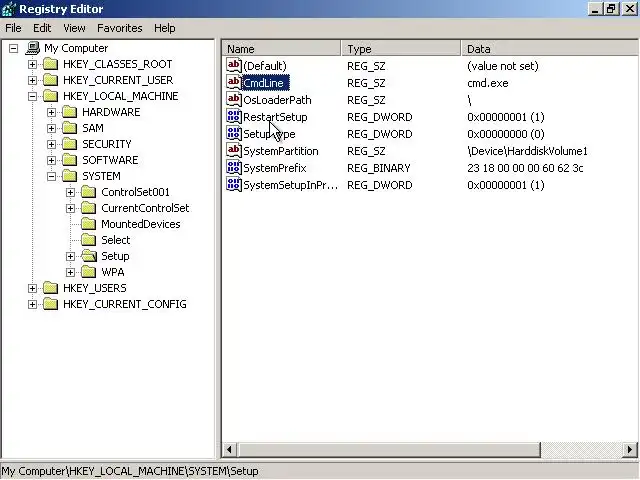Click the CurrentControlSet folder icon

(89, 208)
